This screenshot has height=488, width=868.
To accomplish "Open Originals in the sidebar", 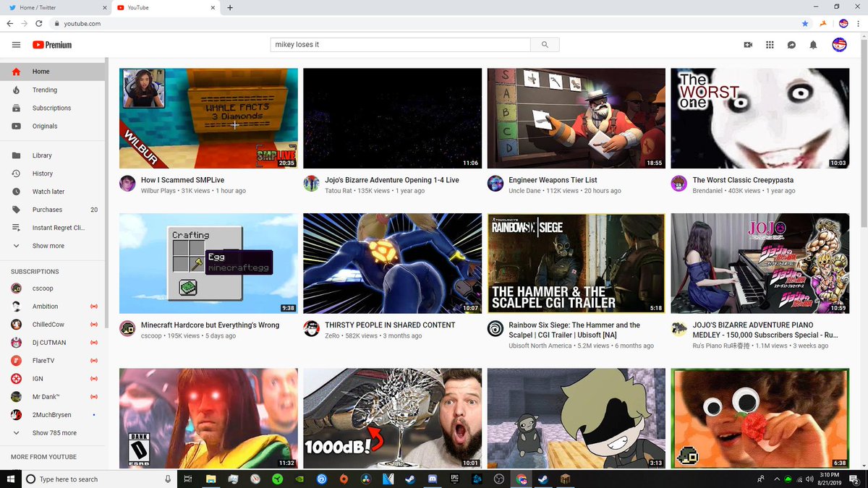I will click(52, 126).
